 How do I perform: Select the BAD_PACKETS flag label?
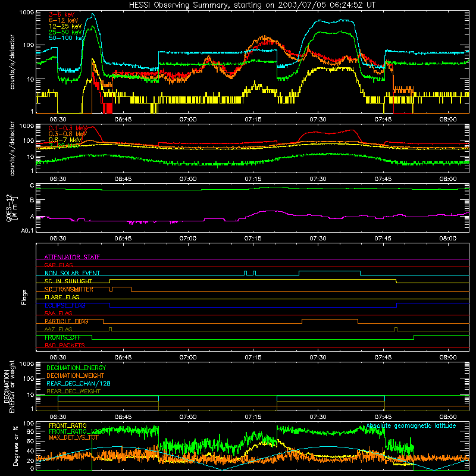[x=65, y=345]
